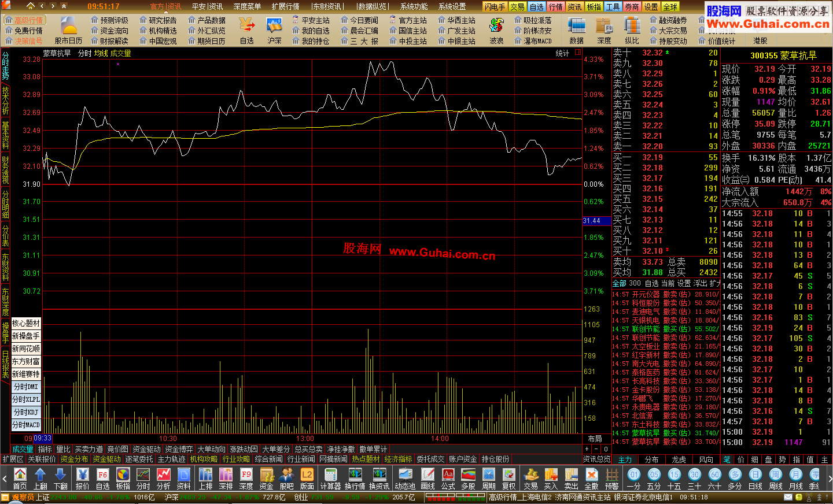Screen dimensions: 833x504
Task: Collapse the bottom toolbar left scroll arrow
Action: pos(4,479)
